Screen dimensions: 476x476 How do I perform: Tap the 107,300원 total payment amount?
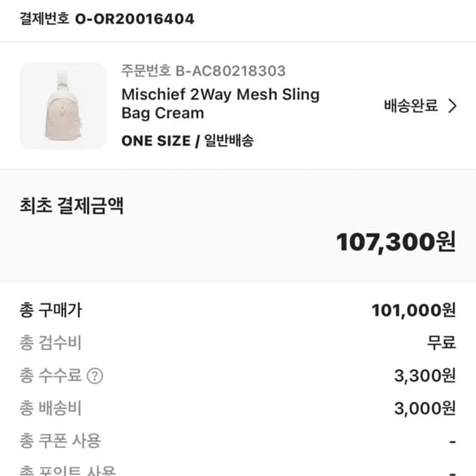(x=395, y=242)
